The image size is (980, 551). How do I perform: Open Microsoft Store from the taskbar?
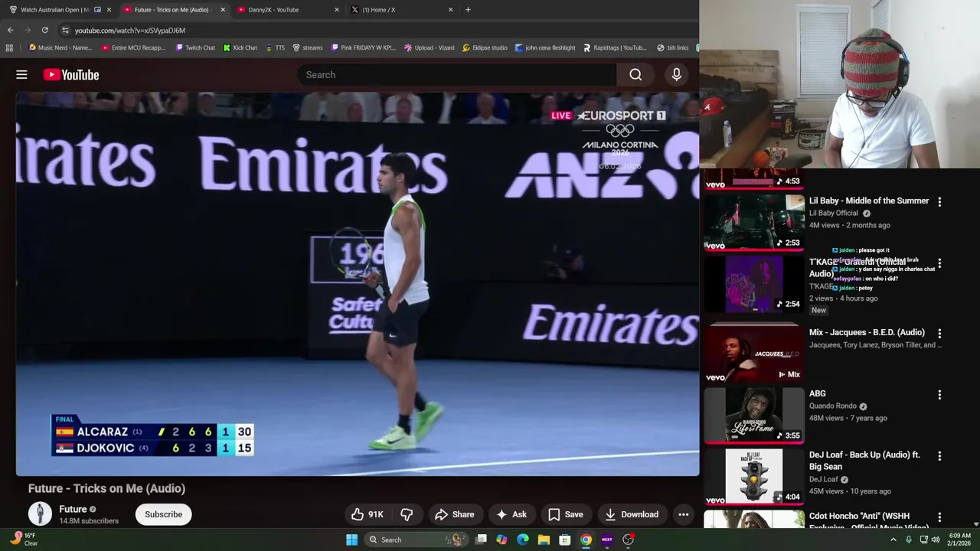564,540
